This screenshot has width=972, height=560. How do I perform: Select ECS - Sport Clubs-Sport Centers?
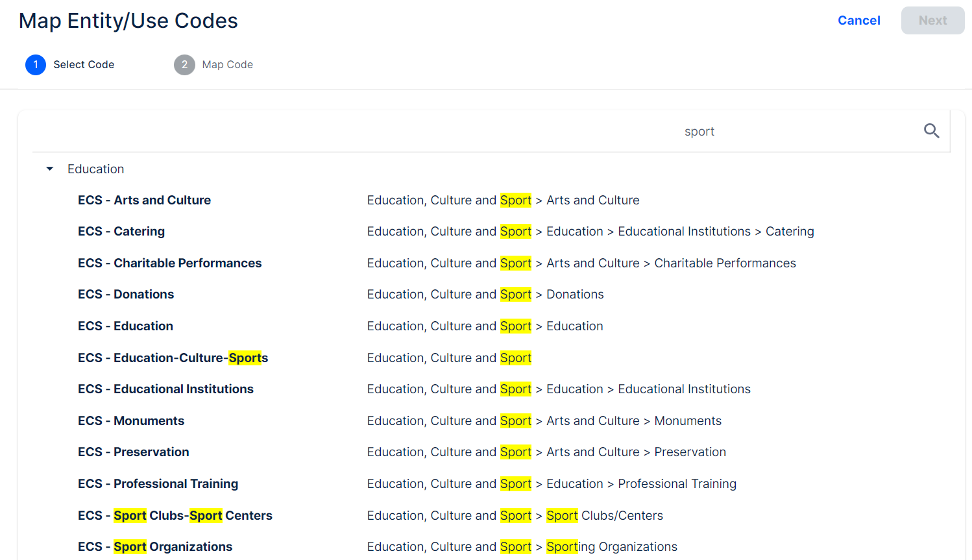pos(175,516)
